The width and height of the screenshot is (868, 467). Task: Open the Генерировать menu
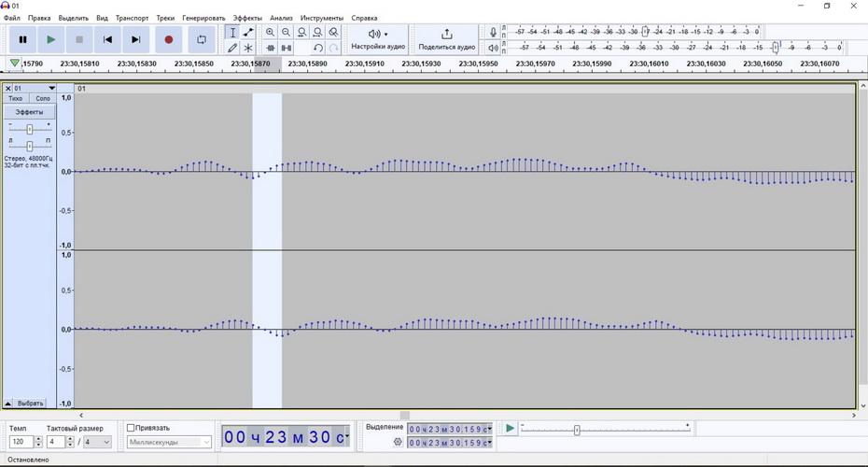(x=203, y=18)
